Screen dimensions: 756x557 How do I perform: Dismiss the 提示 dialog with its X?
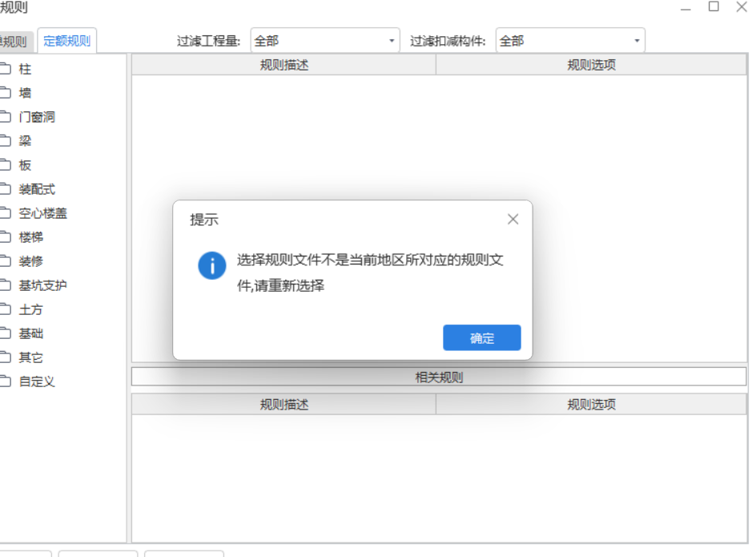click(513, 219)
